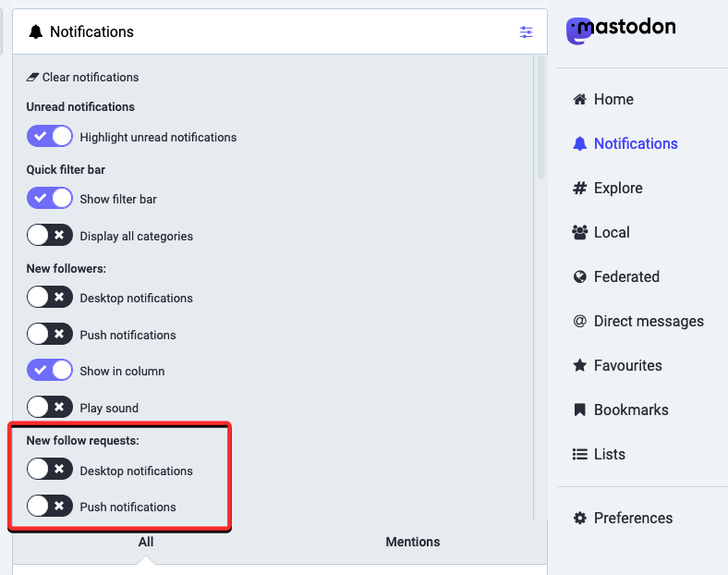Turn off Show filter bar toggle

point(50,199)
